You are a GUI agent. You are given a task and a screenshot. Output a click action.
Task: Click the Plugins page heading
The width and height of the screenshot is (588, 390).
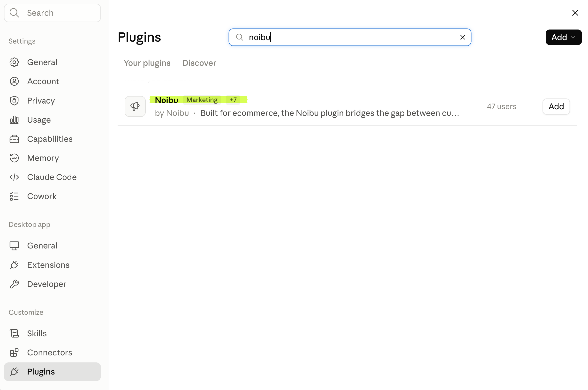[x=139, y=37]
